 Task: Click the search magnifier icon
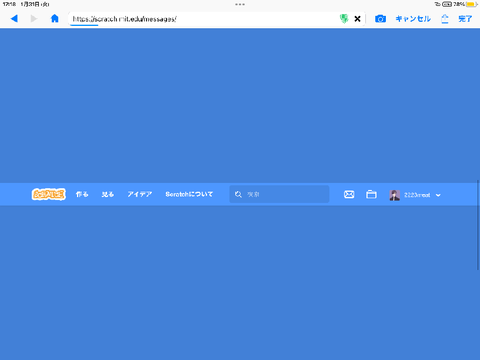(238, 194)
